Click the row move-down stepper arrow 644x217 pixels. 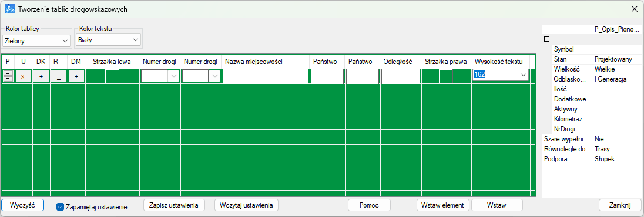coord(8,79)
